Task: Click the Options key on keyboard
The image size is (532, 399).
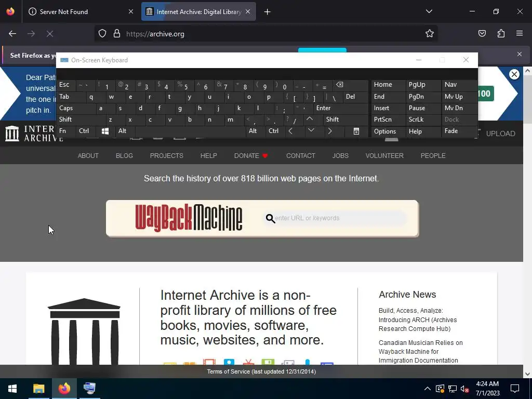Action: pos(388,131)
